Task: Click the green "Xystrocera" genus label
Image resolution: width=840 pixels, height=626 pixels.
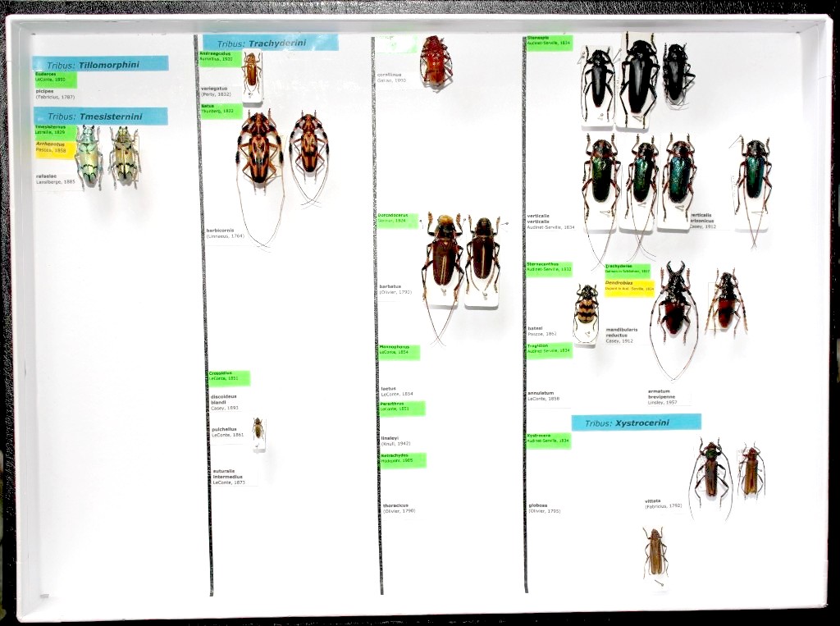Action: coord(548,441)
